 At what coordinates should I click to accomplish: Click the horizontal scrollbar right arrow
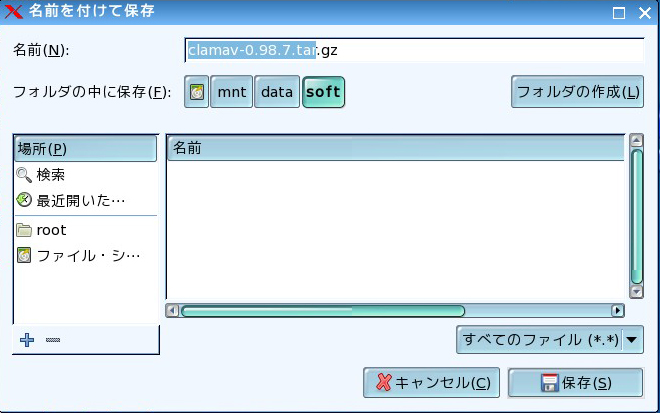[617, 311]
